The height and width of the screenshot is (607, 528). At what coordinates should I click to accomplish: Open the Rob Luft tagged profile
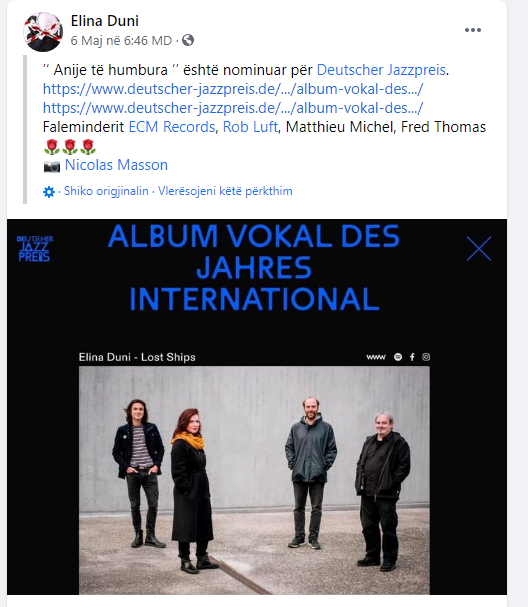tap(250, 127)
